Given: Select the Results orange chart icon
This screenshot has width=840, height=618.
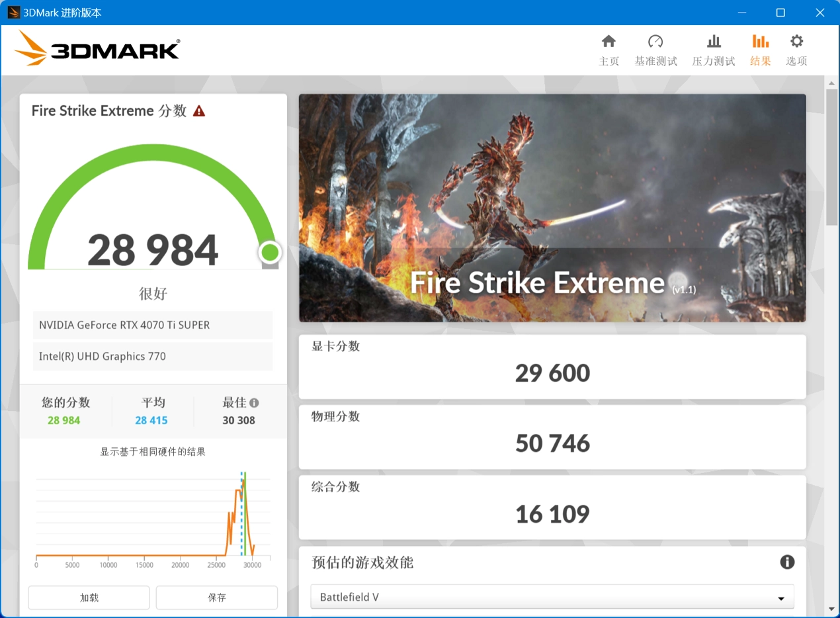Looking at the screenshot, I should pyautogui.click(x=761, y=42).
